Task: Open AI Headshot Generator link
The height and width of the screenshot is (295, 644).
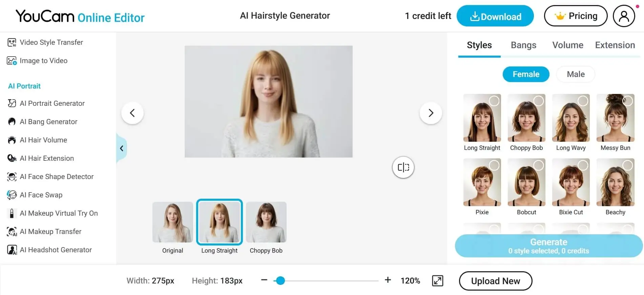Action: (56, 250)
